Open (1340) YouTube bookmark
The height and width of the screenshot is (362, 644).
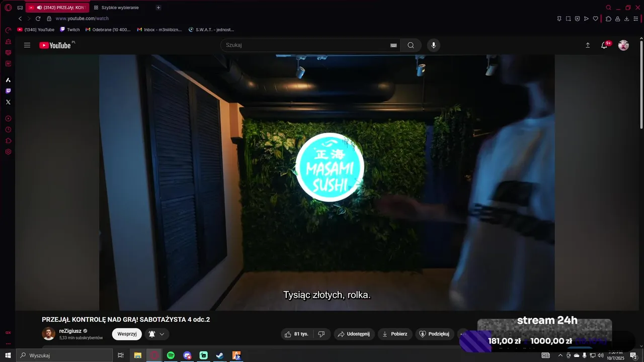36,30
